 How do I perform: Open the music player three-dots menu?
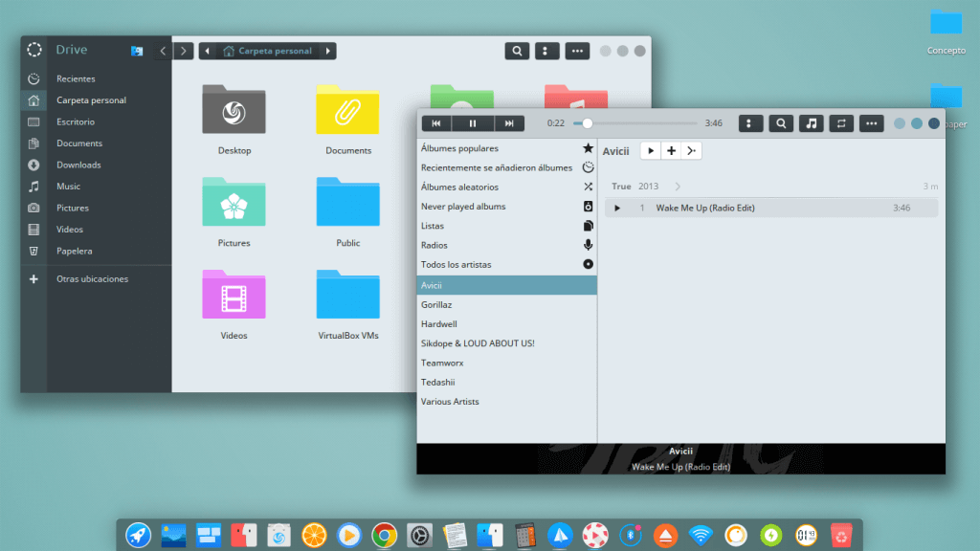(x=871, y=123)
